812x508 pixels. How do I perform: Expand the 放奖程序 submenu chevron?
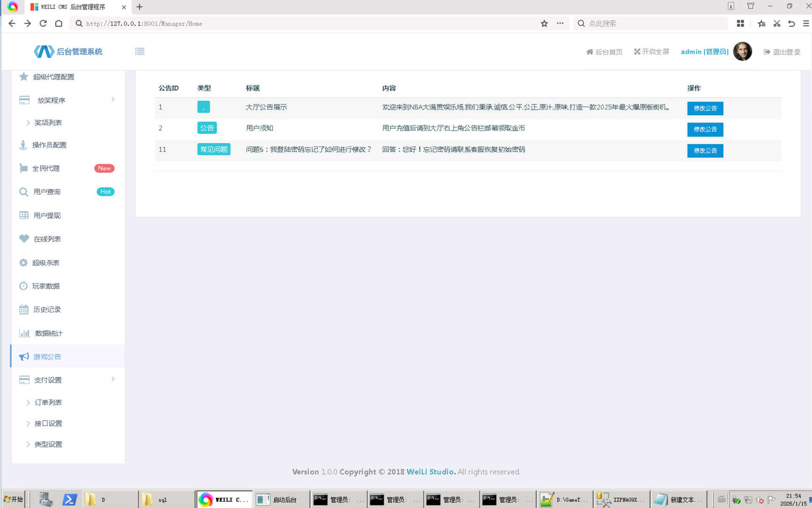(113, 100)
